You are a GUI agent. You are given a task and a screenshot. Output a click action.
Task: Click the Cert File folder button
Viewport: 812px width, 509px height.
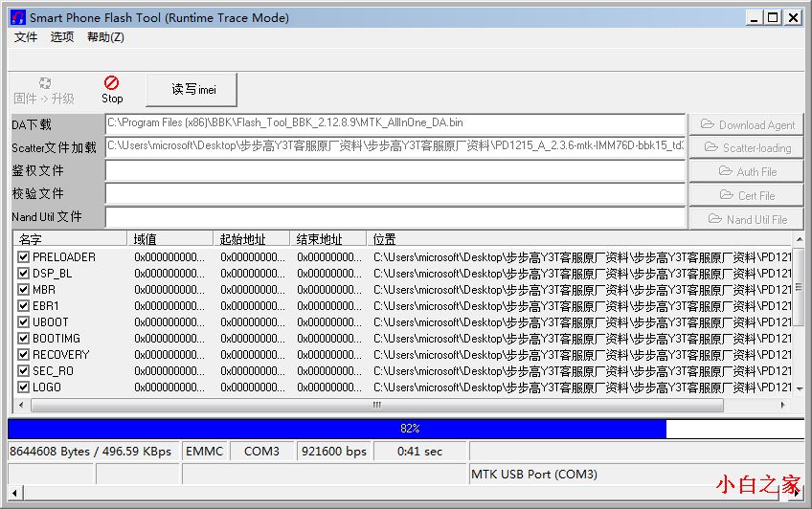pos(746,195)
